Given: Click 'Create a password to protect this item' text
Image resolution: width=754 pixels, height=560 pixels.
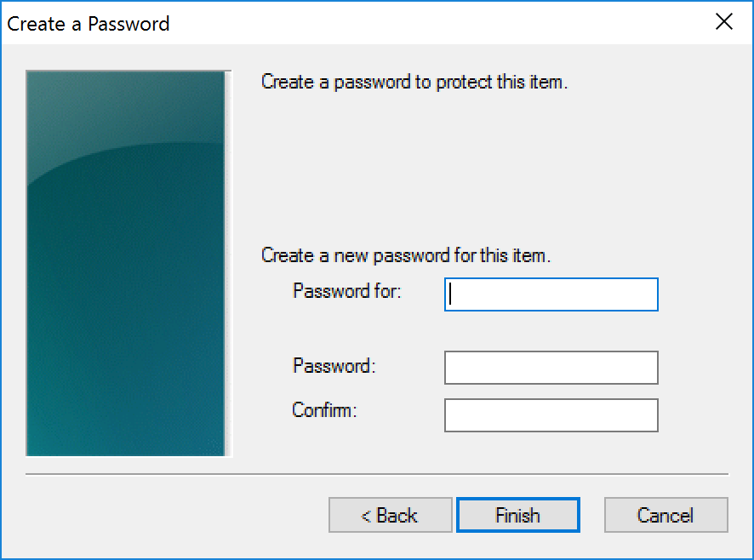Looking at the screenshot, I should 414,83.
